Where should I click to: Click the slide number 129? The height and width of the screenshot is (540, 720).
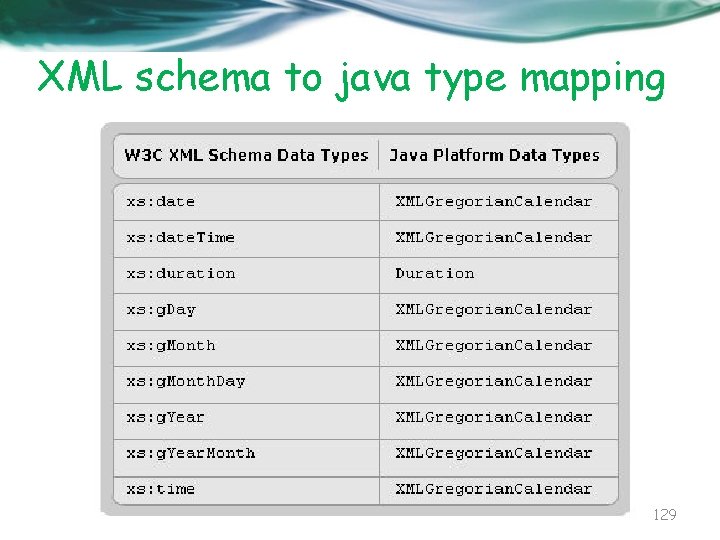[x=664, y=515]
